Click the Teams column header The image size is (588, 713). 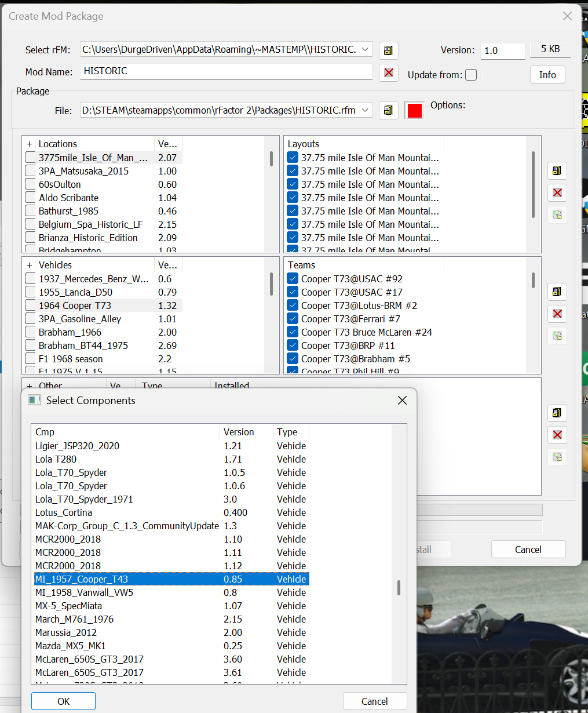click(364, 265)
